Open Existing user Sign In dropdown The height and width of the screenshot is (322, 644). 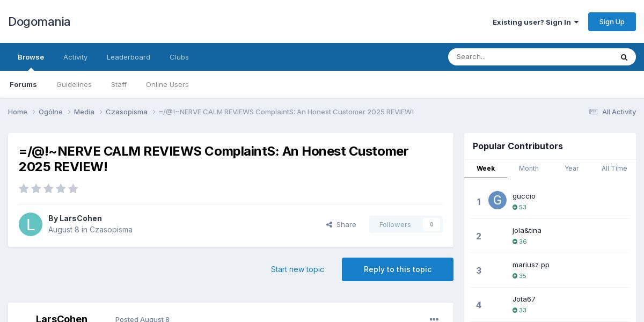536,22
